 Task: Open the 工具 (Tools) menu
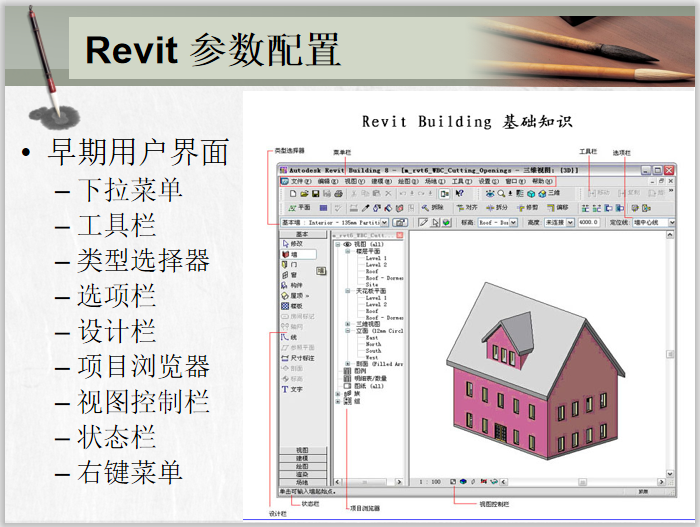[x=461, y=182]
